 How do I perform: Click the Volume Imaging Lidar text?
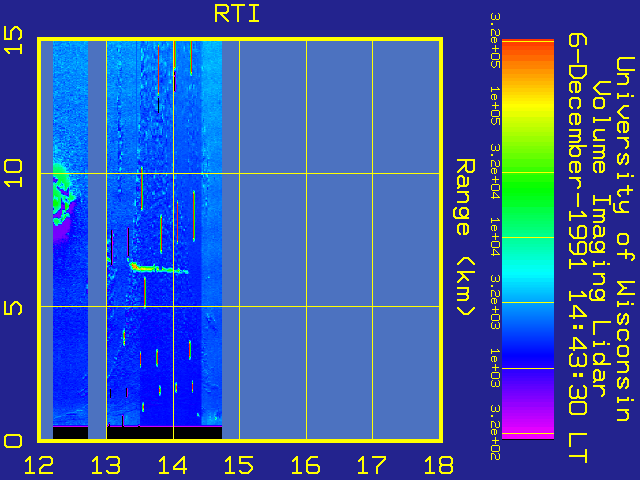point(601,238)
